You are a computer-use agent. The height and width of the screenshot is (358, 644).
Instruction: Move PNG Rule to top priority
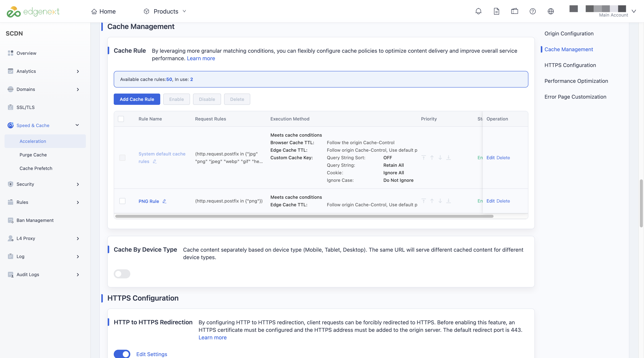click(x=423, y=201)
